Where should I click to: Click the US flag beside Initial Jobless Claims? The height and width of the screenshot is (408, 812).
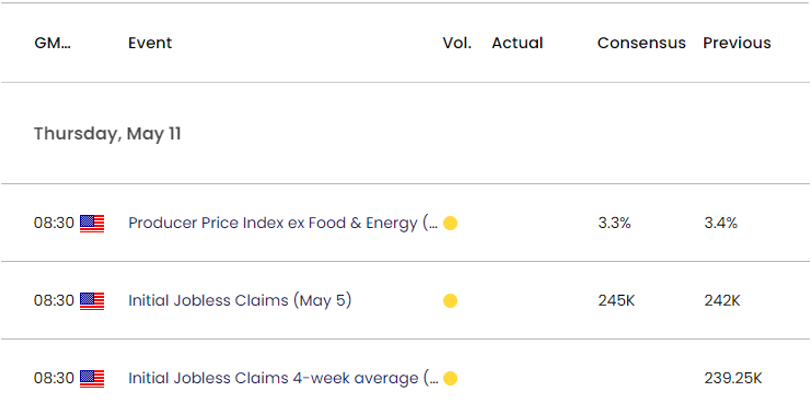coord(92,300)
